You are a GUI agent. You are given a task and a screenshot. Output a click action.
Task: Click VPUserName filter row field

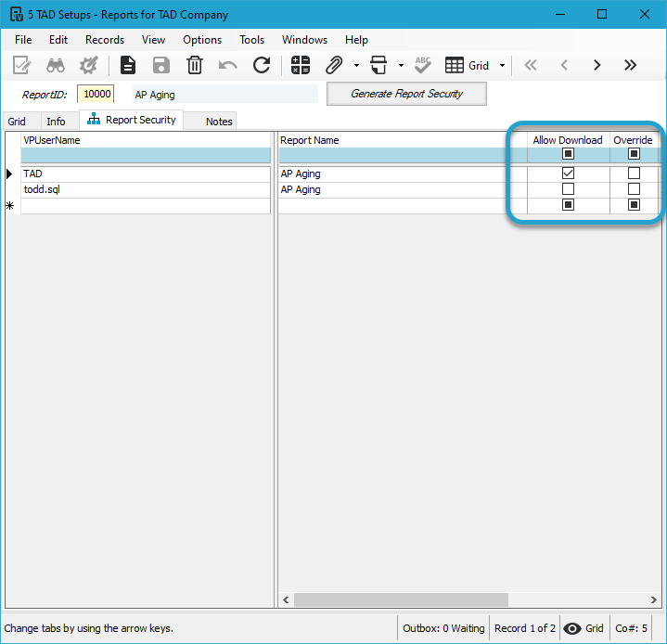point(146,155)
